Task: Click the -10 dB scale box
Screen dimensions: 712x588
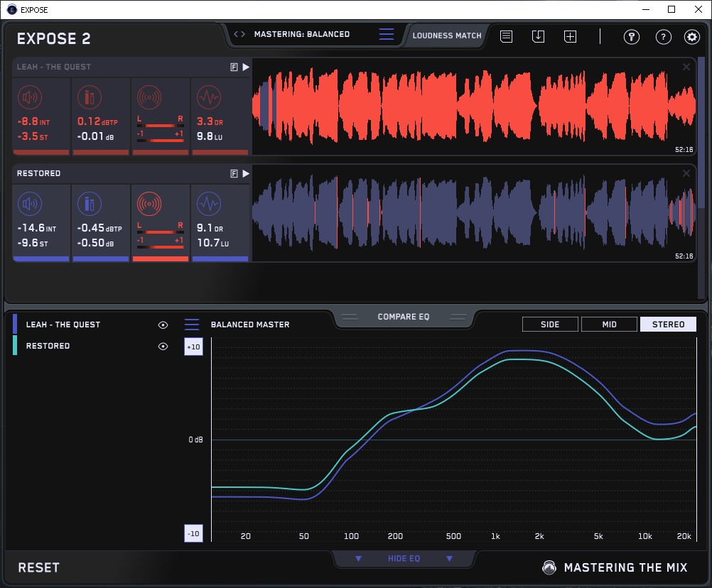Action: coord(193,533)
